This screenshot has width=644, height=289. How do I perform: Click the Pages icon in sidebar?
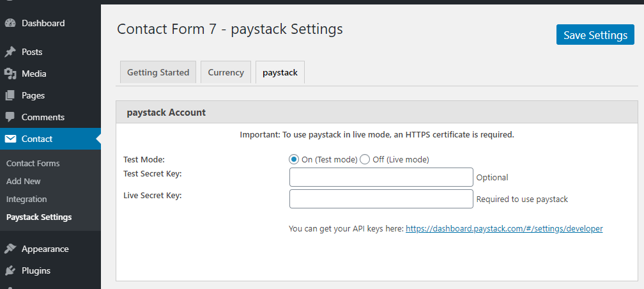(10, 96)
